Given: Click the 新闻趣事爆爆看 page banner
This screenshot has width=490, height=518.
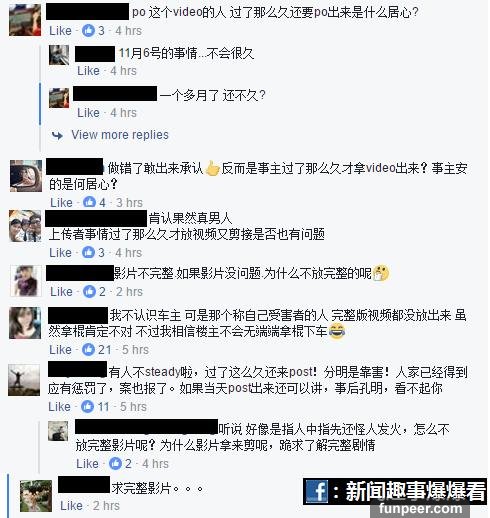Looking at the screenshot, I should point(395,491).
